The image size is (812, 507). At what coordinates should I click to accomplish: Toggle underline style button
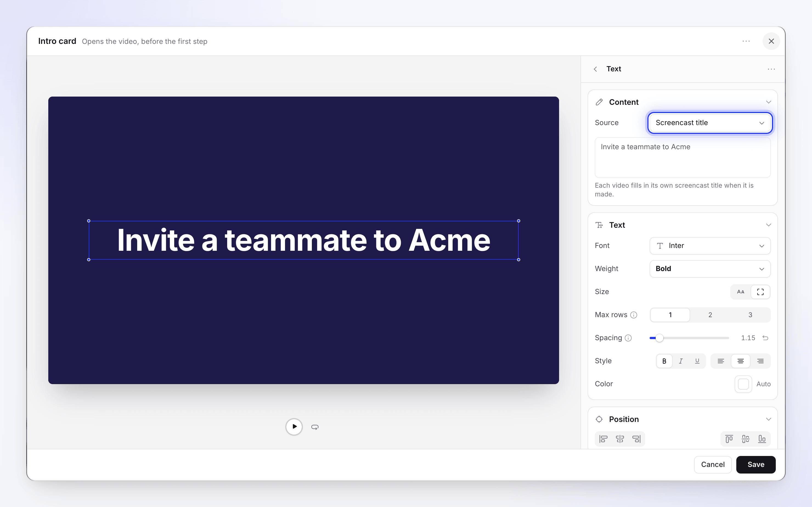(x=697, y=361)
